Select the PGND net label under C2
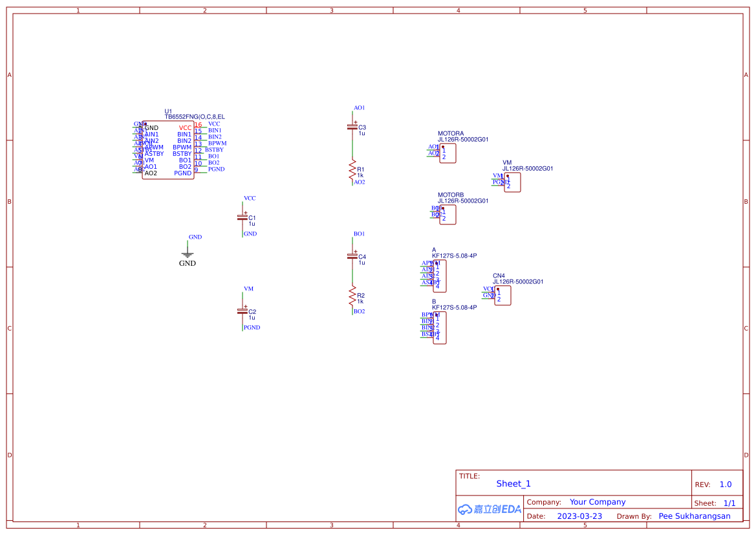 point(251,327)
